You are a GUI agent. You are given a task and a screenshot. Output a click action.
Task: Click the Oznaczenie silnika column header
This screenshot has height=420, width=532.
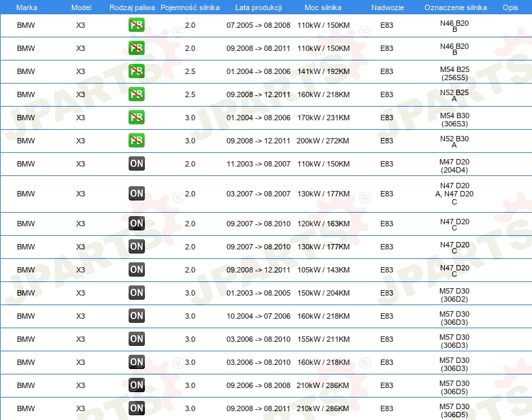[x=455, y=7]
